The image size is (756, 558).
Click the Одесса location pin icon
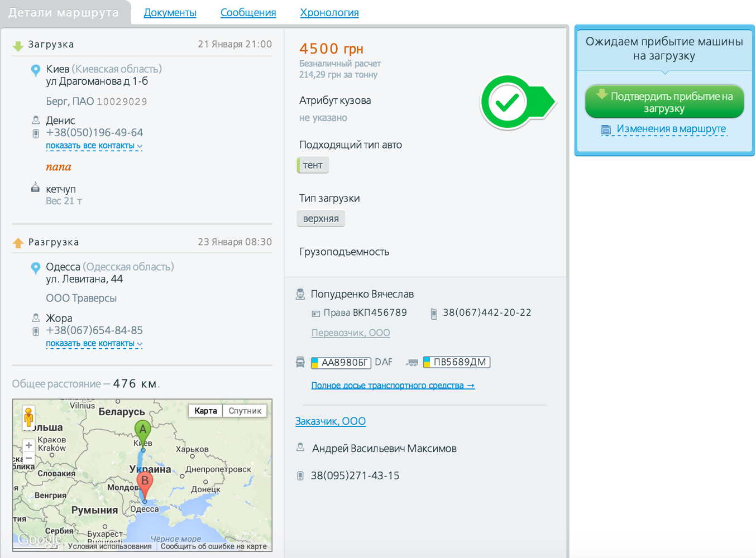[36, 268]
